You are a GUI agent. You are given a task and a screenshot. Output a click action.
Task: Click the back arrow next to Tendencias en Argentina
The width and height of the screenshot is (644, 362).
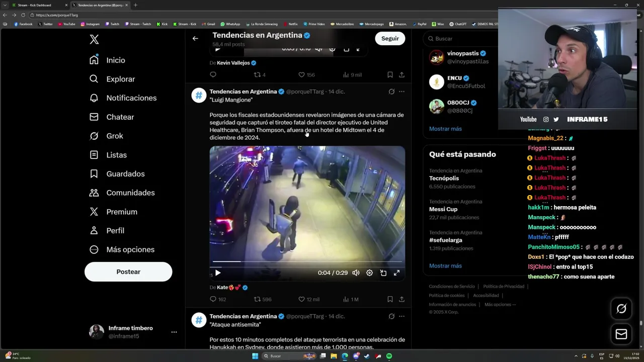coord(195,38)
